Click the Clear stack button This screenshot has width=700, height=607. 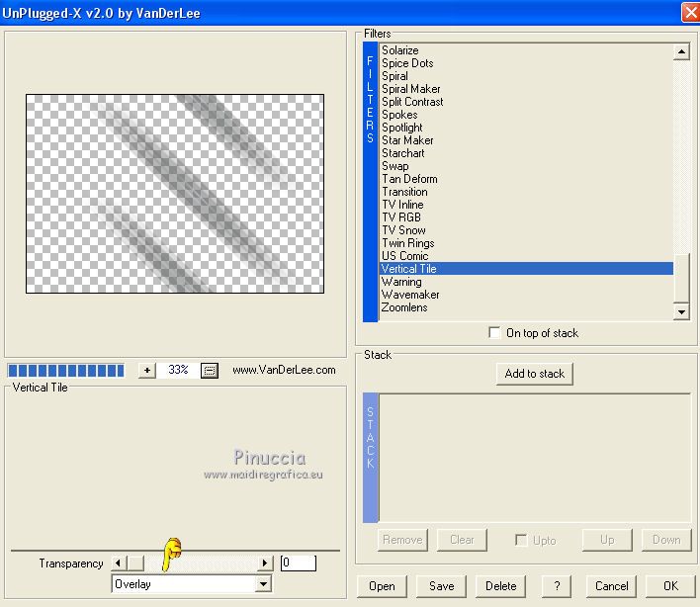point(462,540)
